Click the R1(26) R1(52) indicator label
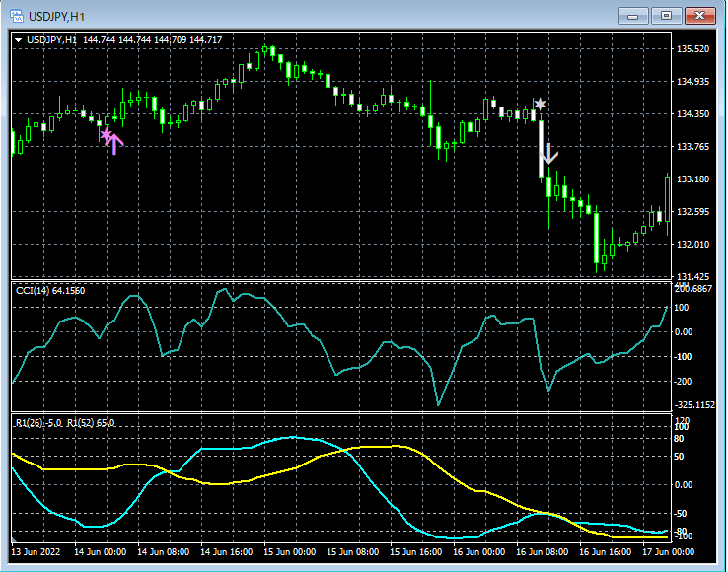Viewport: 728px width, 572px height. pyautogui.click(x=65, y=422)
